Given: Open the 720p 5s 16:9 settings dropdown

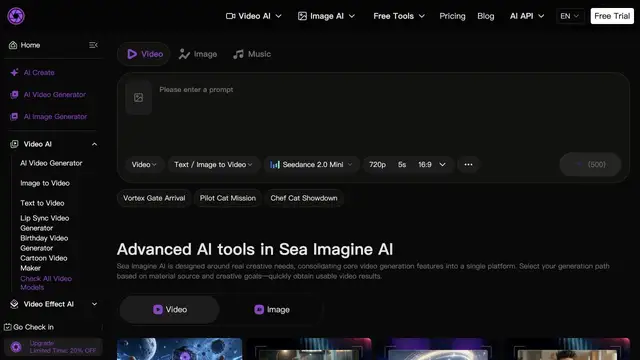Looking at the screenshot, I should tap(408, 164).
